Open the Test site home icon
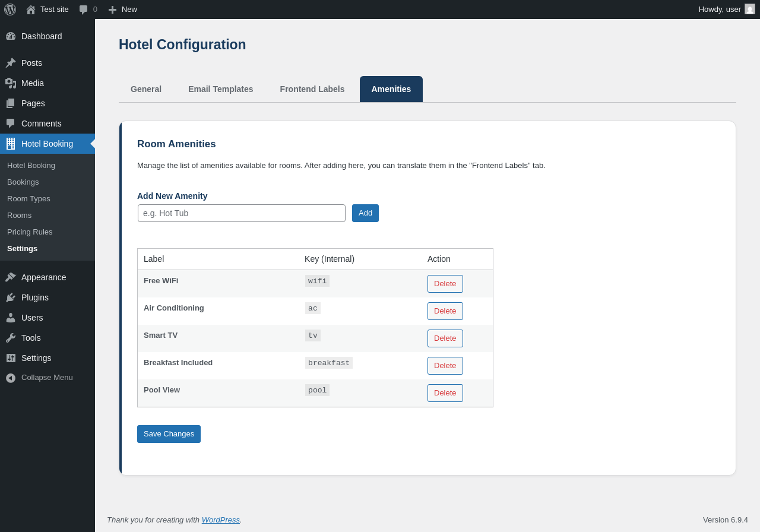The image size is (760, 532). coord(31,9)
